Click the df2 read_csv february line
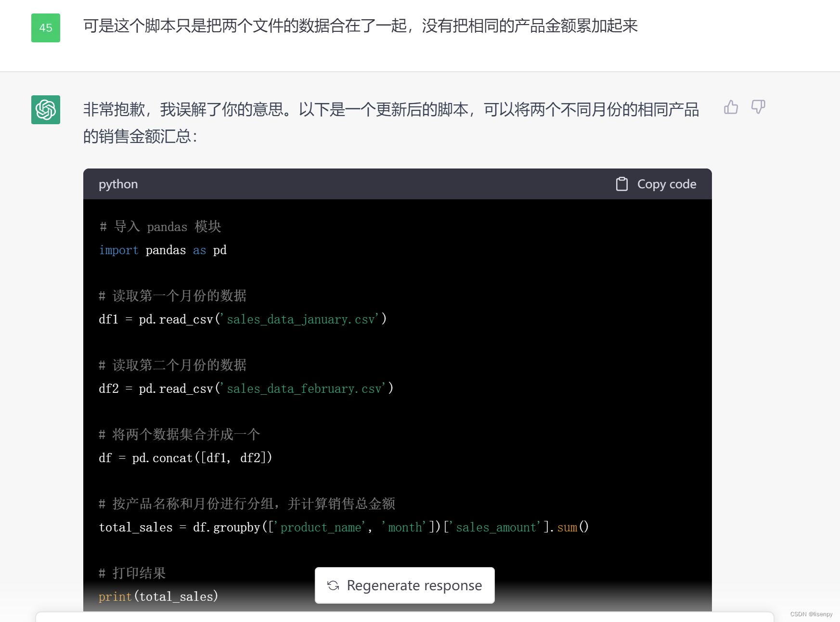Image resolution: width=840 pixels, height=622 pixels. pyautogui.click(x=246, y=389)
